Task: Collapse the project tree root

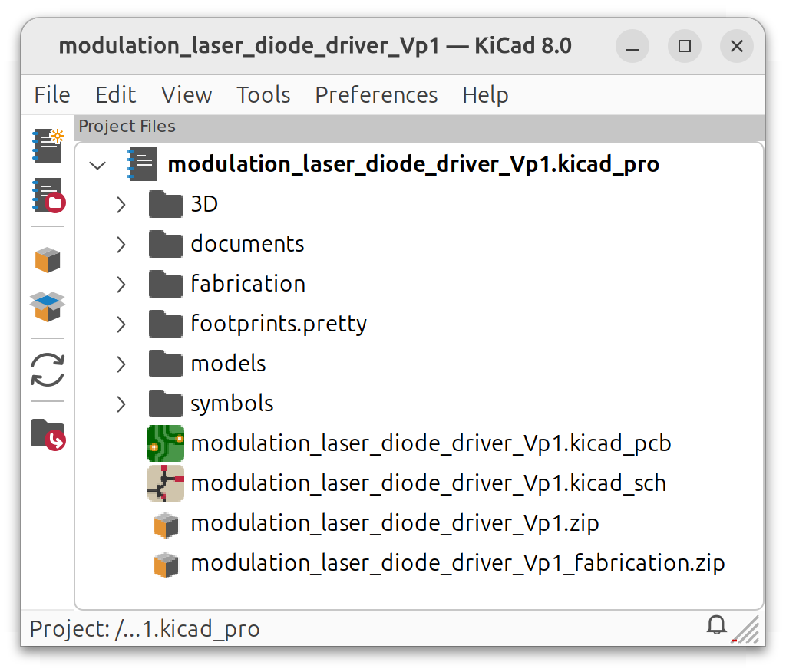Action: tap(97, 164)
